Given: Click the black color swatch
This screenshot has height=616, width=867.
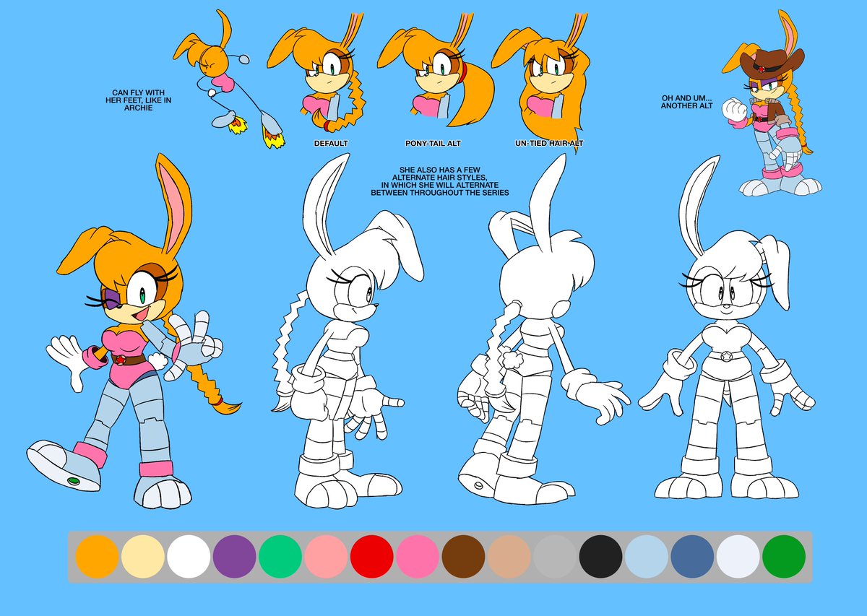Looking at the screenshot, I should [600, 557].
